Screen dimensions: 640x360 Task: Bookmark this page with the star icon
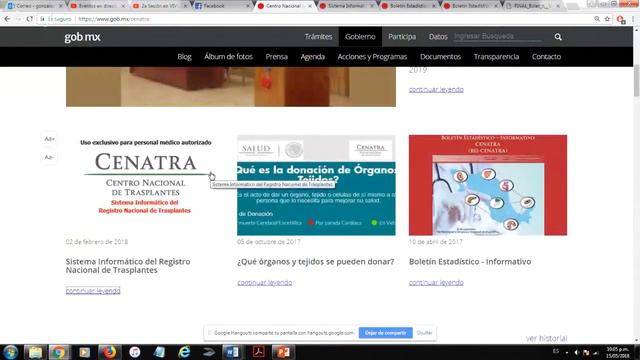tap(607, 19)
